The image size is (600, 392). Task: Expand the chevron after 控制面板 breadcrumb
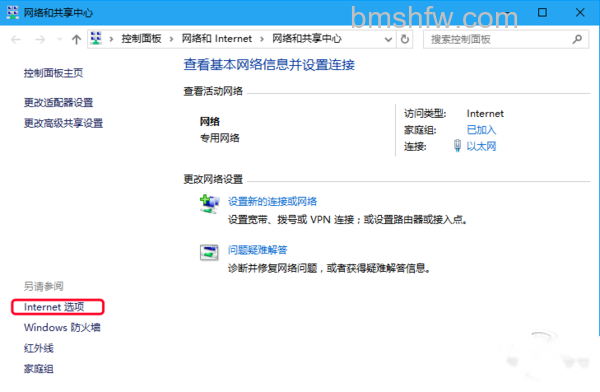coord(171,39)
